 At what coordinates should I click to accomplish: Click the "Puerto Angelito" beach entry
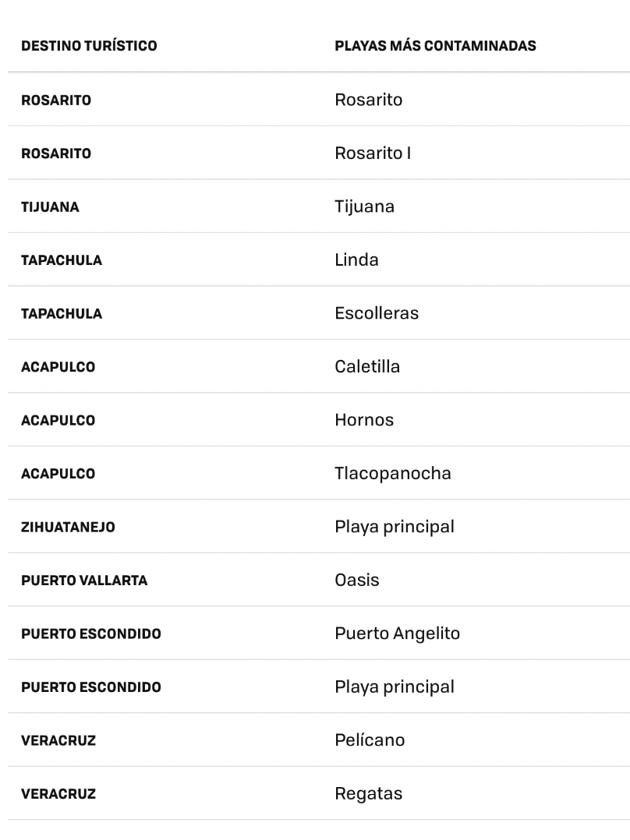pos(397,634)
